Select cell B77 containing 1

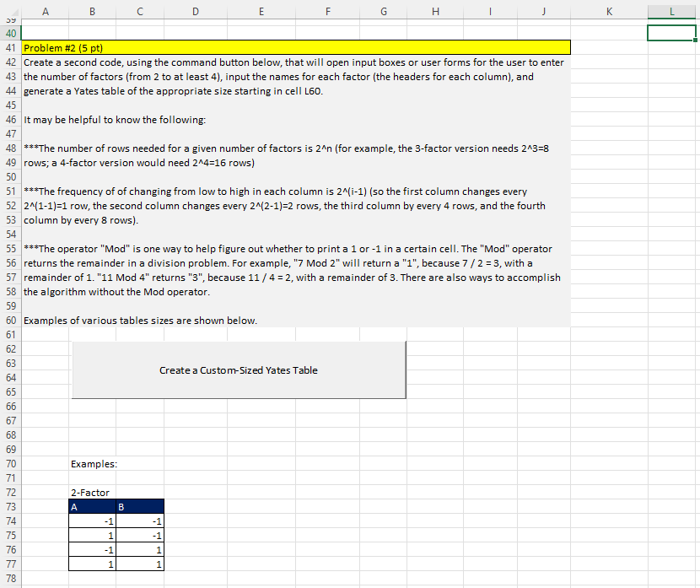point(93,564)
